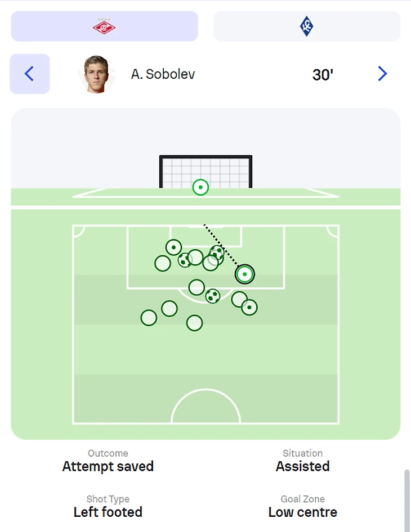Click the football goal marker nearest the six-yard box
This screenshot has height=532, width=411.
pyautogui.click(x=217, y=253)
